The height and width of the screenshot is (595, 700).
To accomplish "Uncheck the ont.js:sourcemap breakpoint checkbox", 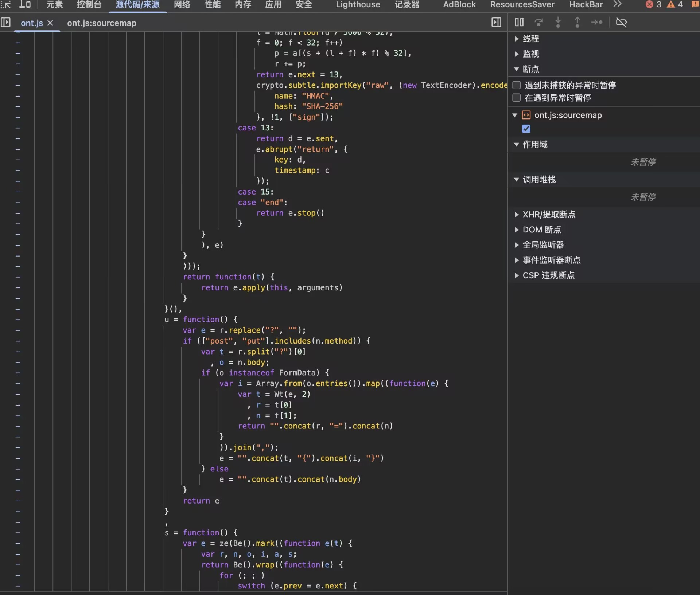I will click(x=526, y=129).
